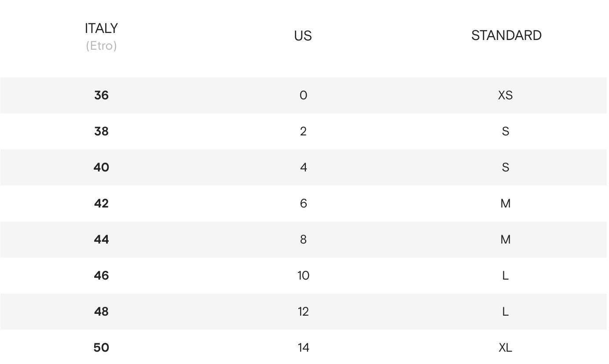609x364 pixels.
Task: Click US size 14 cell
Action: coord(303,348)
